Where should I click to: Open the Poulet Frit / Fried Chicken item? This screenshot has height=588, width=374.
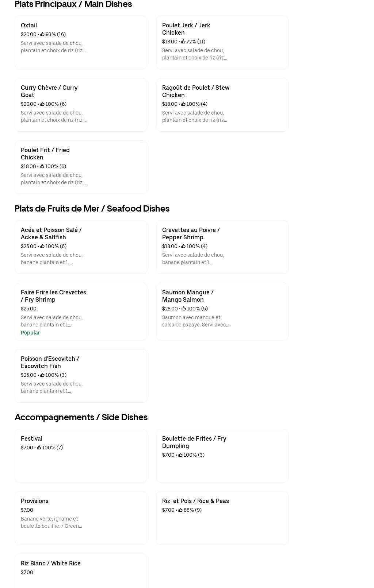(45, 154)
